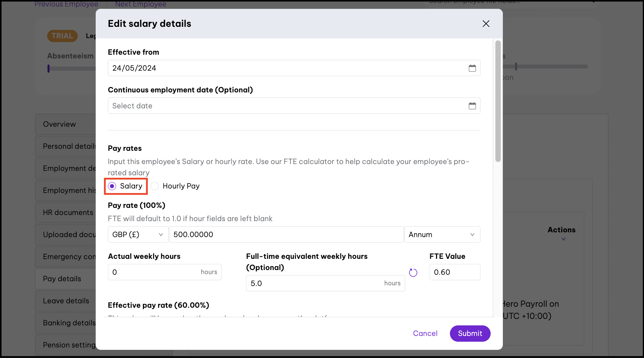The width and height of the screenshot is (644, 358).
Task: Click the dialog's vertical scrollbar
Action: 498,101
